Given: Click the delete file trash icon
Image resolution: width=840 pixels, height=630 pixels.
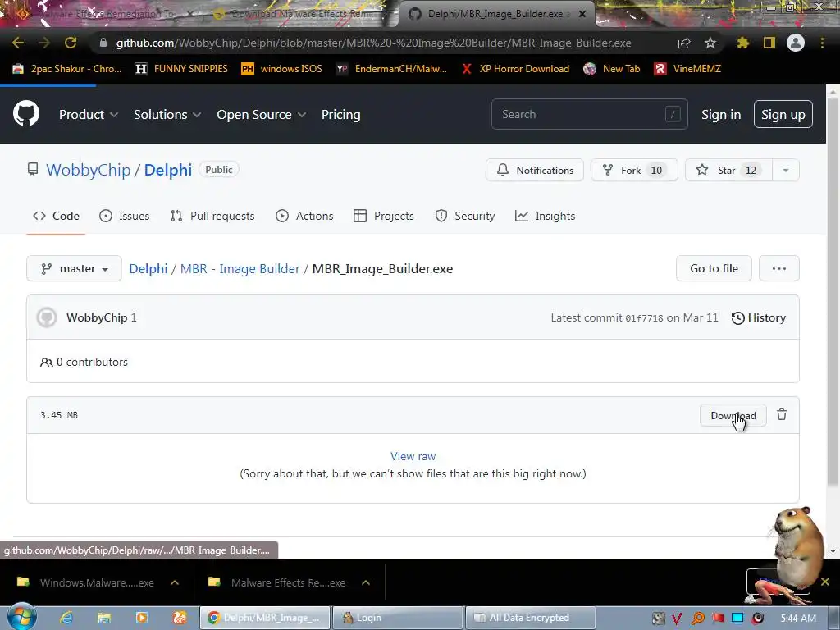Looking at the screenshot, I should pos(782,414).
